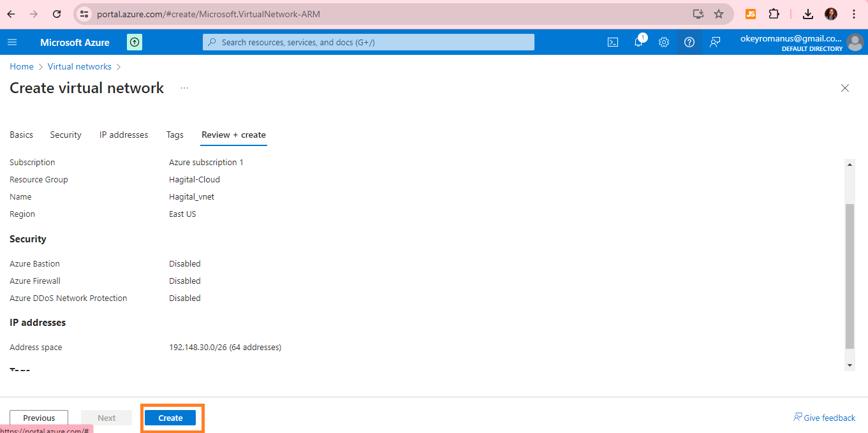Click the Azure Bastion label

pos(34,263)
